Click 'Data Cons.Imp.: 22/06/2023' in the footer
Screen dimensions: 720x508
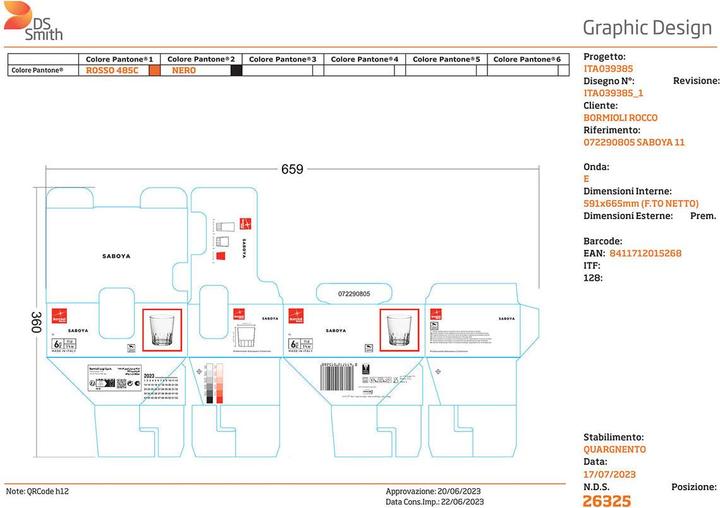[x=434, y=502]
